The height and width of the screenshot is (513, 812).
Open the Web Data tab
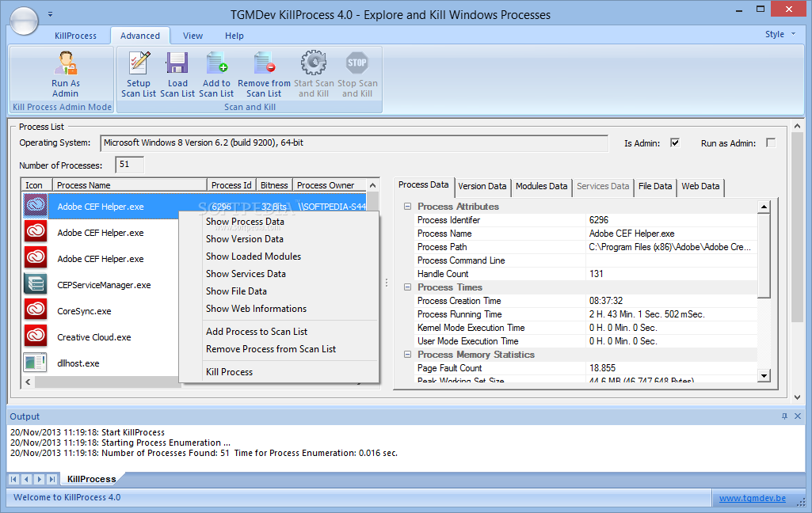(x=700, y=186)
